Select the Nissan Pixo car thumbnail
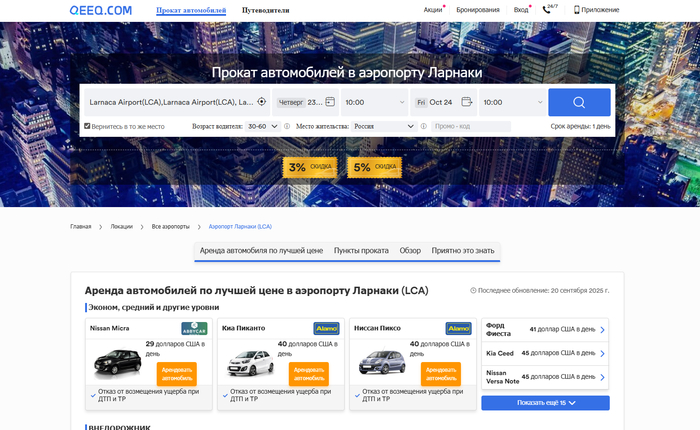700x430 pixels. 381,361
